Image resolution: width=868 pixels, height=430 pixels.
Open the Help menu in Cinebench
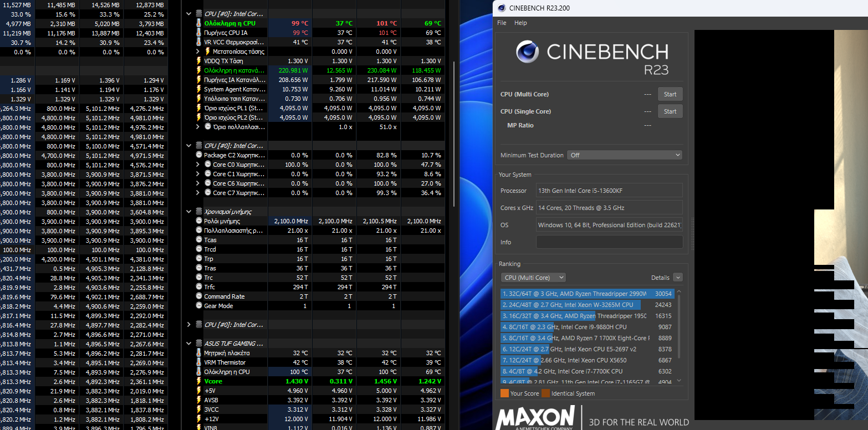click(x=520, y=23)
